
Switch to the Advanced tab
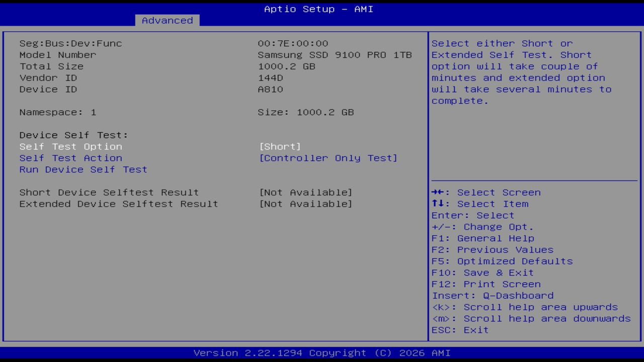pos(167,20)
